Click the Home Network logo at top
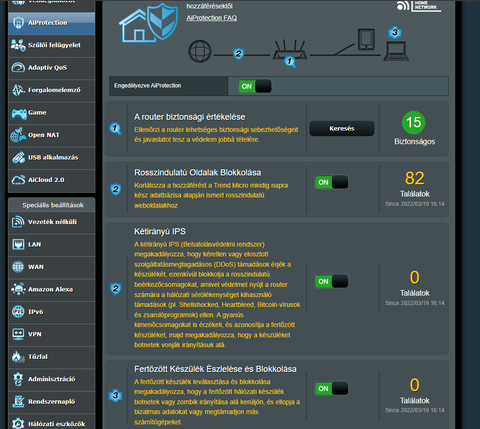Viewport: 480px width, 429px height. [x=419, y=6]
